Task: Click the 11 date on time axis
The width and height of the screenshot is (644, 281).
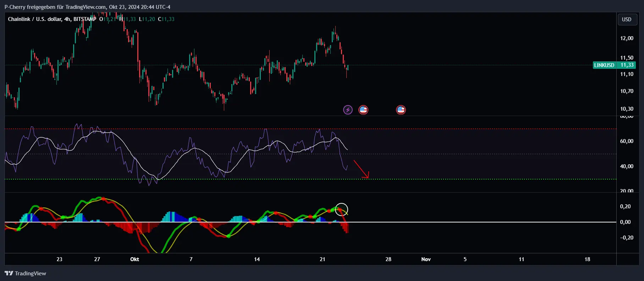Action: (522, 259)
